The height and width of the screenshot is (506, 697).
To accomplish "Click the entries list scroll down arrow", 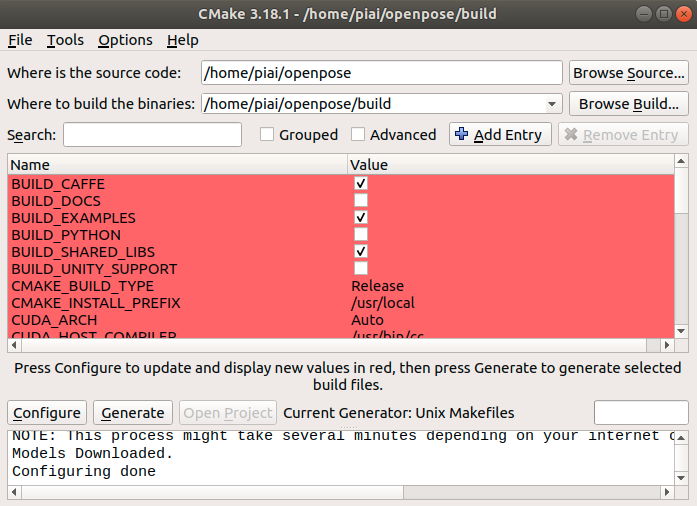I will pos(681,331).
